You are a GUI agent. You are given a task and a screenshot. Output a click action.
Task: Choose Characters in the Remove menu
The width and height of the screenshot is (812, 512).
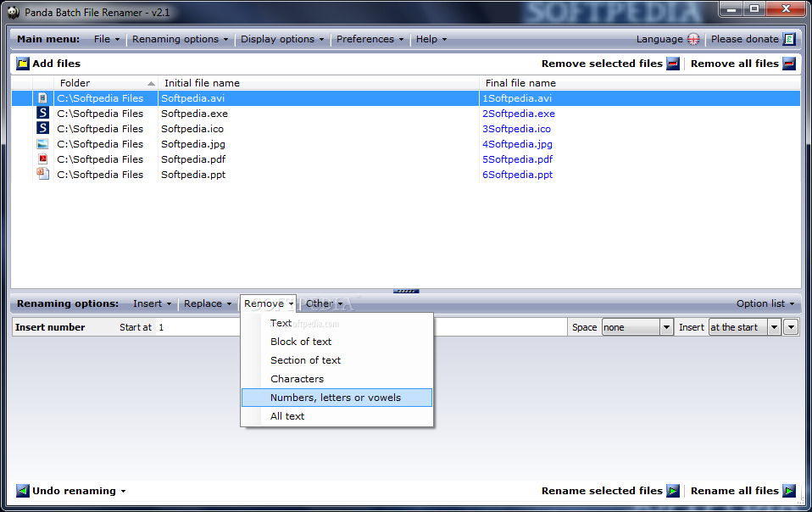point(336,379)
